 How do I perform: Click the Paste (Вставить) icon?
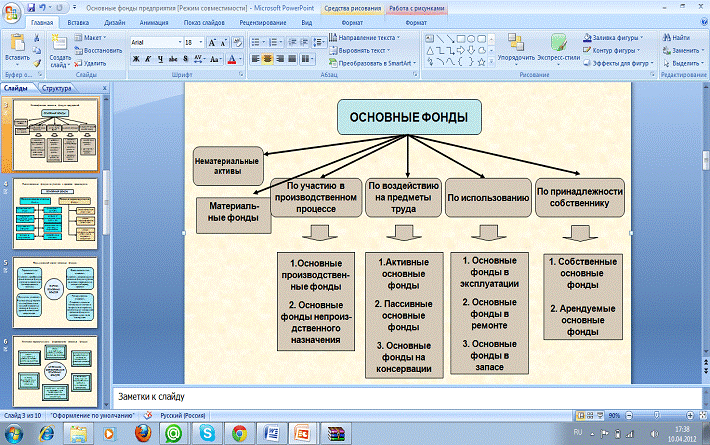(x=16, y=42)
